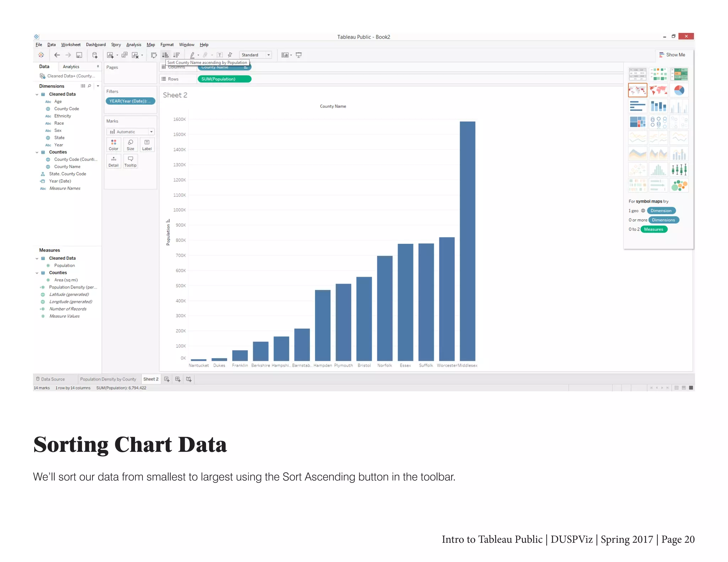Image resolution: width=728 pixels, height=562 pixels.
Task: Click the Fix axes pin icon
Action: 230,55
